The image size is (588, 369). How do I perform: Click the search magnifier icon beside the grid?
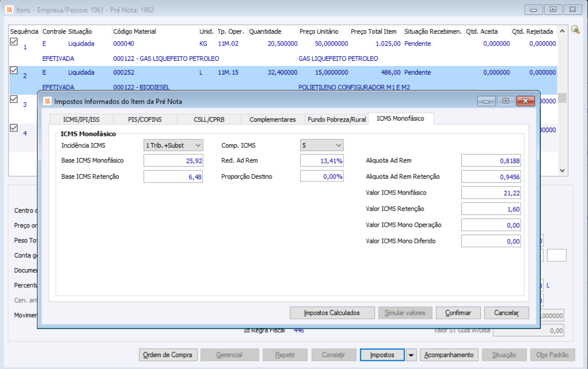[575, 29]
